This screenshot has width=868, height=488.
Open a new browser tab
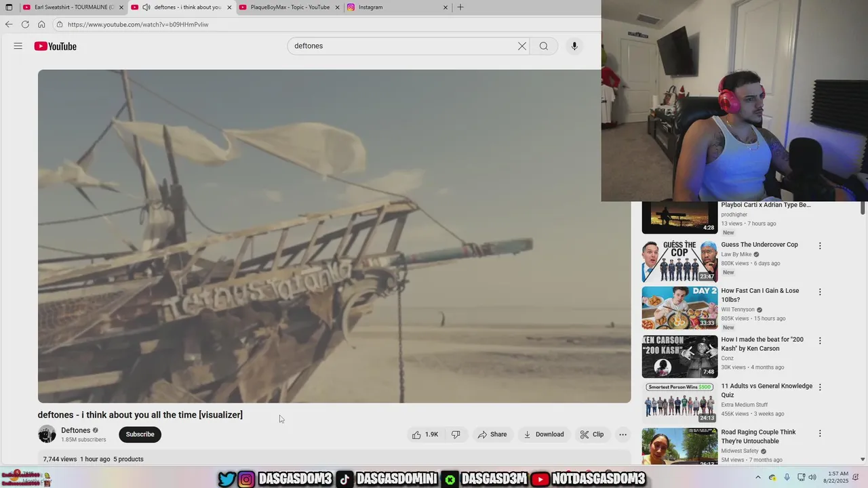(460, 7)
